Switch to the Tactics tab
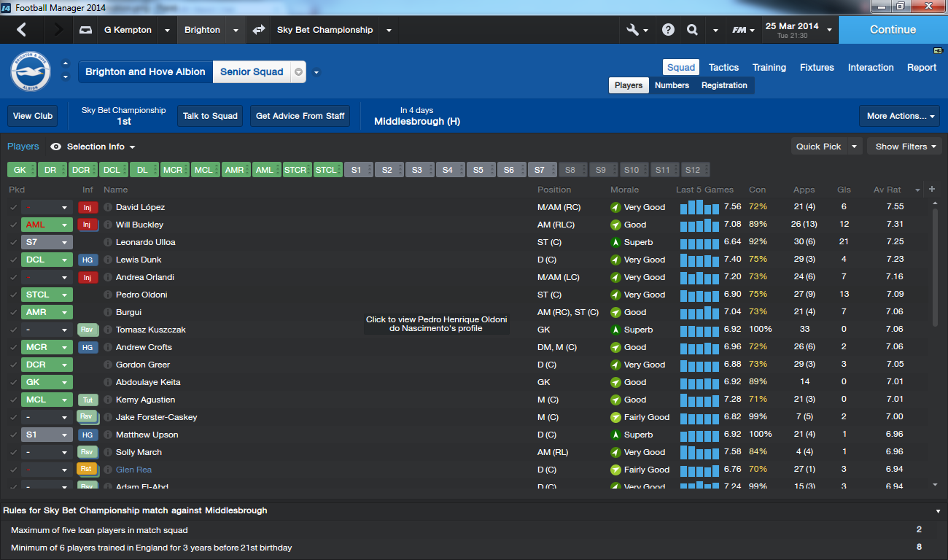Image resolution: width=948 pixels, height=560 pixels. tap(723, 67)
